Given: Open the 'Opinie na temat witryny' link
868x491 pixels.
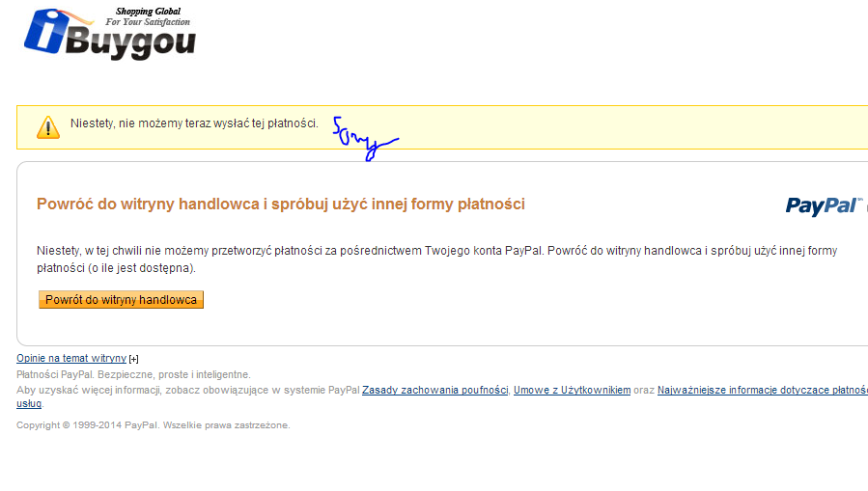Looking at the screenshot, I should point(71,358).
